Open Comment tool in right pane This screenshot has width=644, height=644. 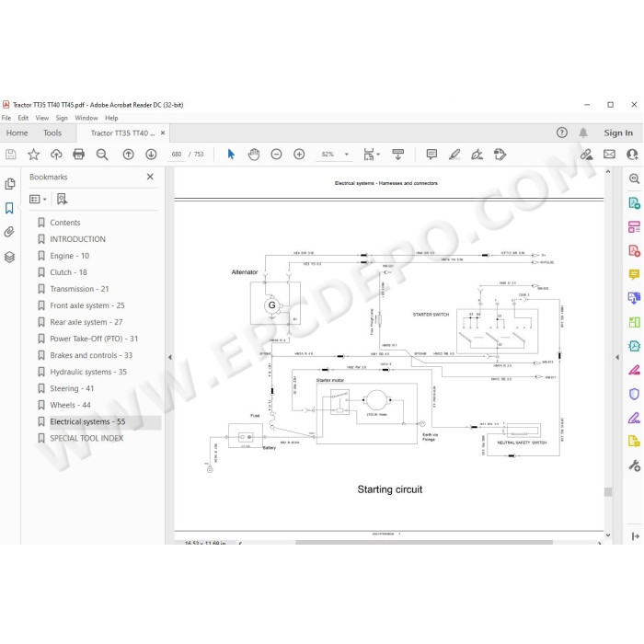pyautogui.click(x=634, y=274)
